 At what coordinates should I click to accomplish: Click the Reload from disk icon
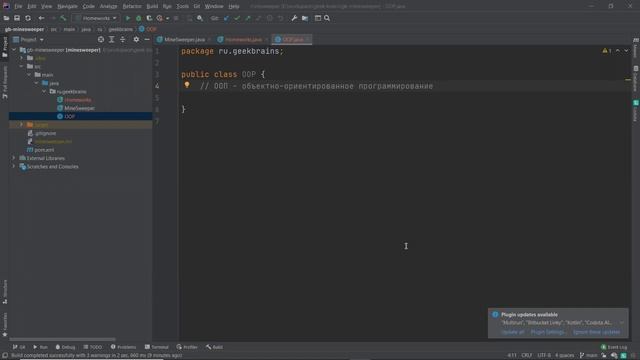[28, 18]
